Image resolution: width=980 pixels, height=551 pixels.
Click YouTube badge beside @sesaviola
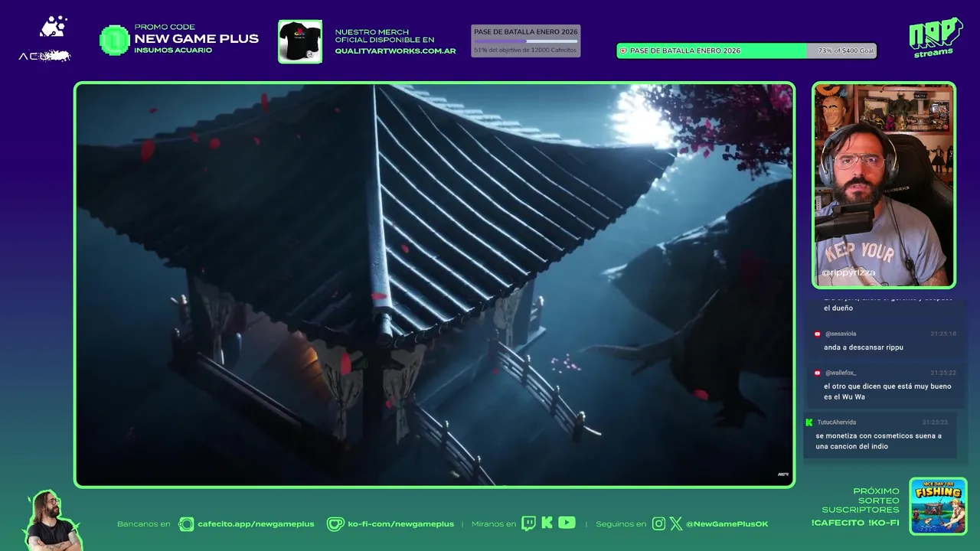[x=818, y=334]
